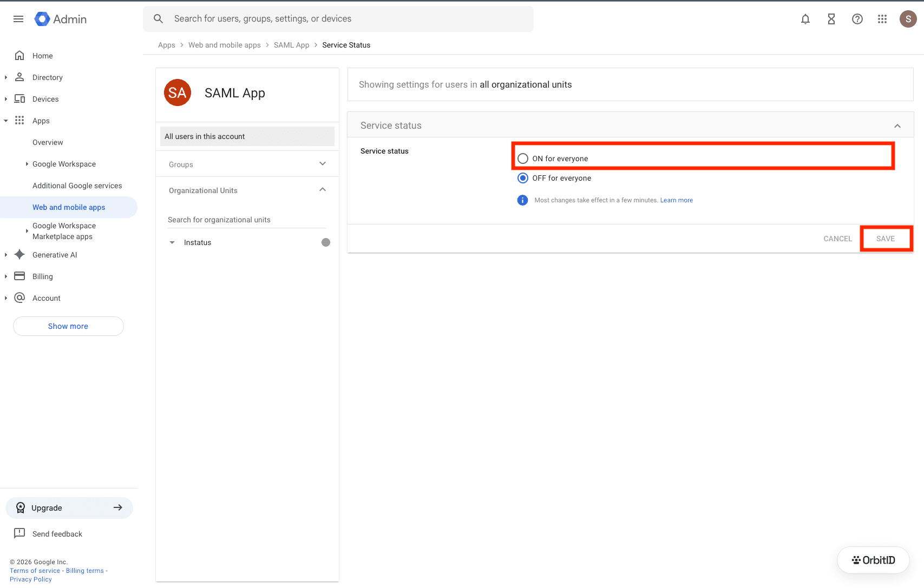
Task: Open the tasks hourglass icon
Action: [x=831, y=19]
